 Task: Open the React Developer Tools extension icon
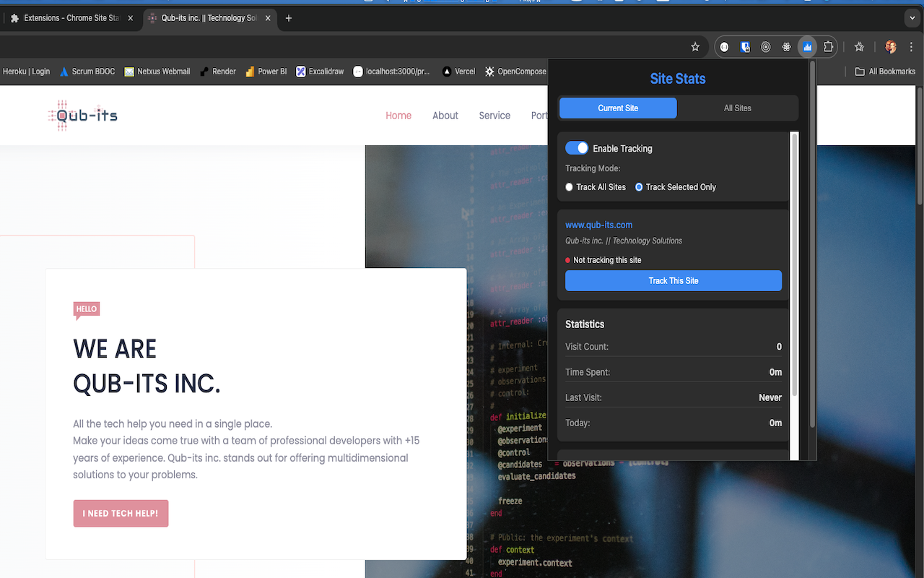coord(786,47)
